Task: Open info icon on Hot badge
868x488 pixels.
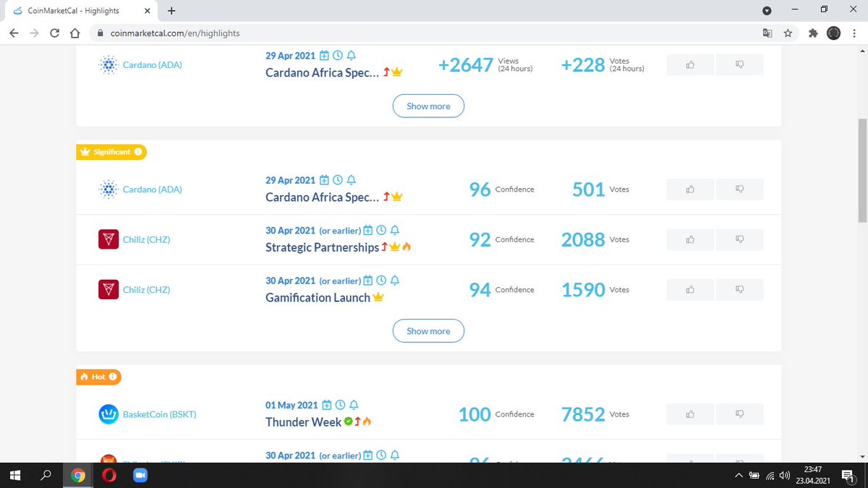Action: (113, 377)
